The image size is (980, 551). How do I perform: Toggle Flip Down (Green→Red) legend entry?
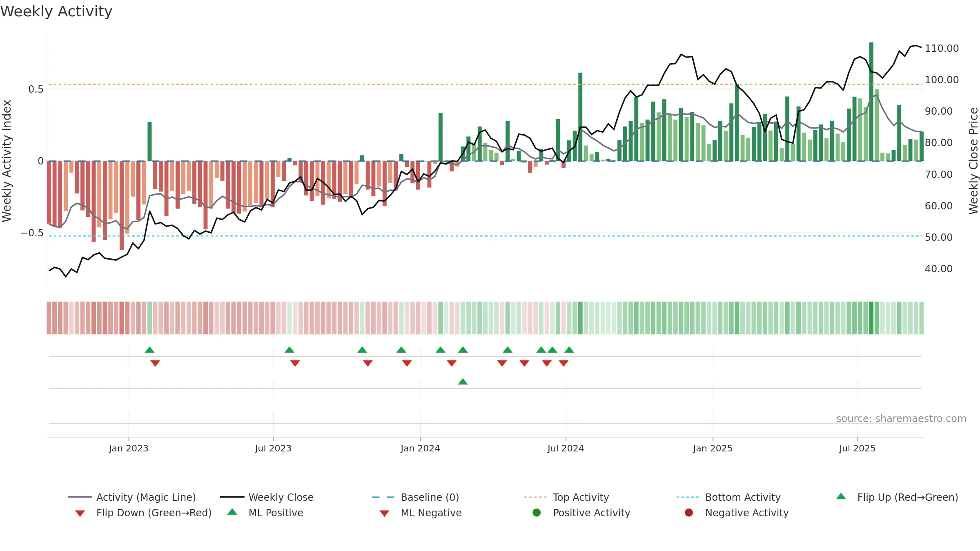143,513
